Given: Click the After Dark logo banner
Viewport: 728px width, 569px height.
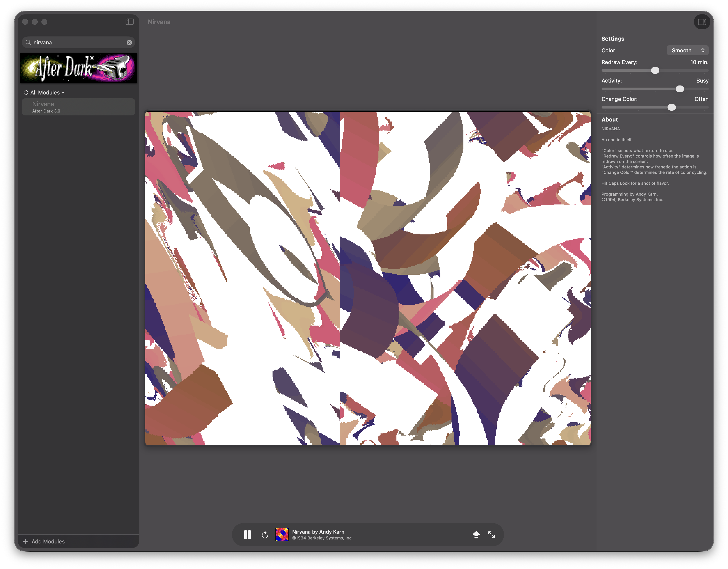Looking at the screenshot, I should 78,68.
